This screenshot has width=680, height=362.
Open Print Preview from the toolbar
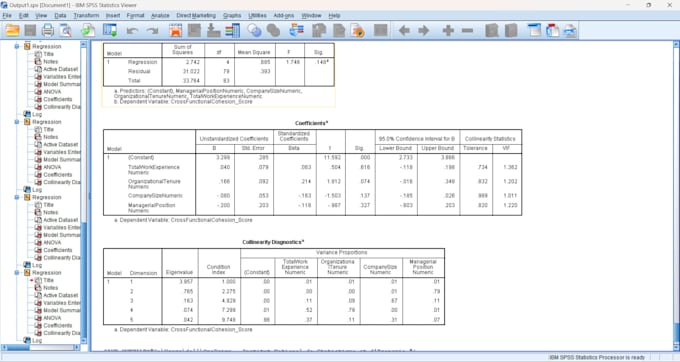[66, 30]
